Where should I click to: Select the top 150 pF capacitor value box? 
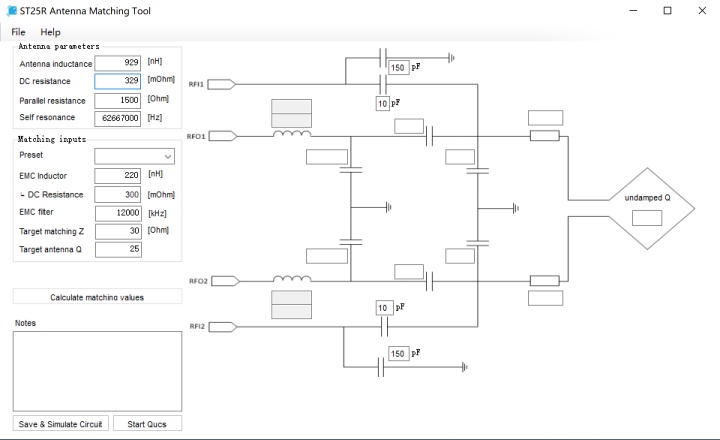(x=398, y=68)
